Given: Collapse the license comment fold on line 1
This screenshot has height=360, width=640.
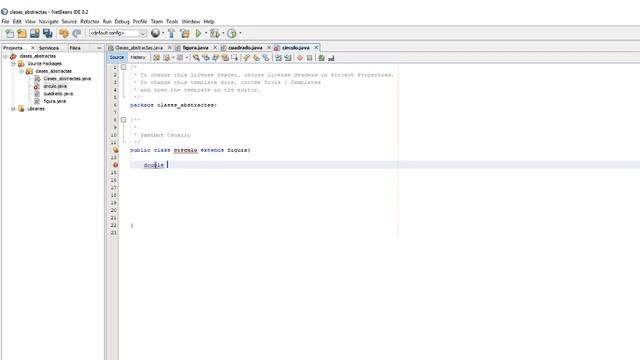Looking at the screenshot, I should tap(123, 67).
